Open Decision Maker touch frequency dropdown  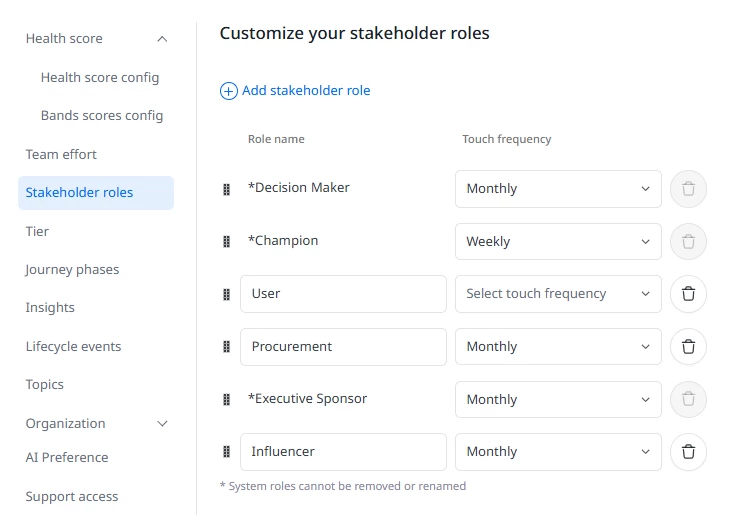[x=558, y=189]
